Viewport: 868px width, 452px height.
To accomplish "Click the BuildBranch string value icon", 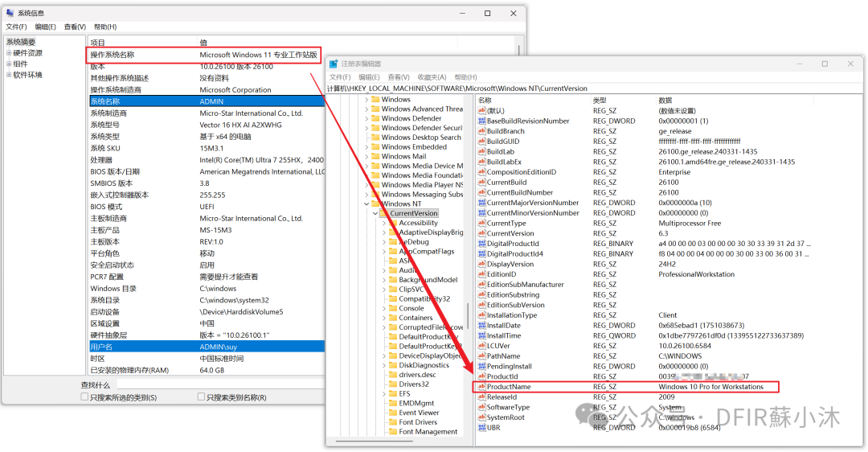I will tap(481, 131).
